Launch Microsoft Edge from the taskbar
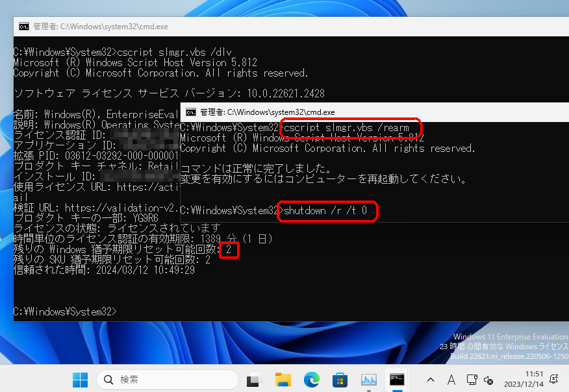The height and width of the screenshot is (392, 569). (x=312, y=380)
